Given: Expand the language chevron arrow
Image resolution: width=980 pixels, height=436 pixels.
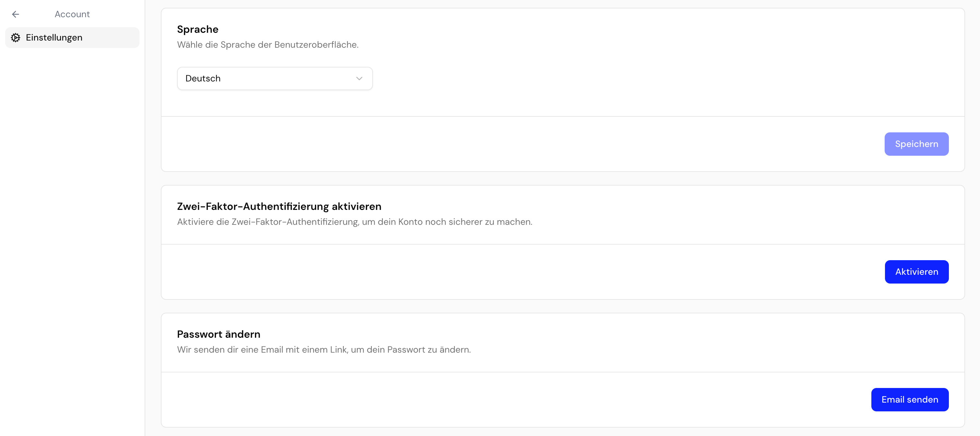Looking at the screenshot, I should click(x=359, y=79).
